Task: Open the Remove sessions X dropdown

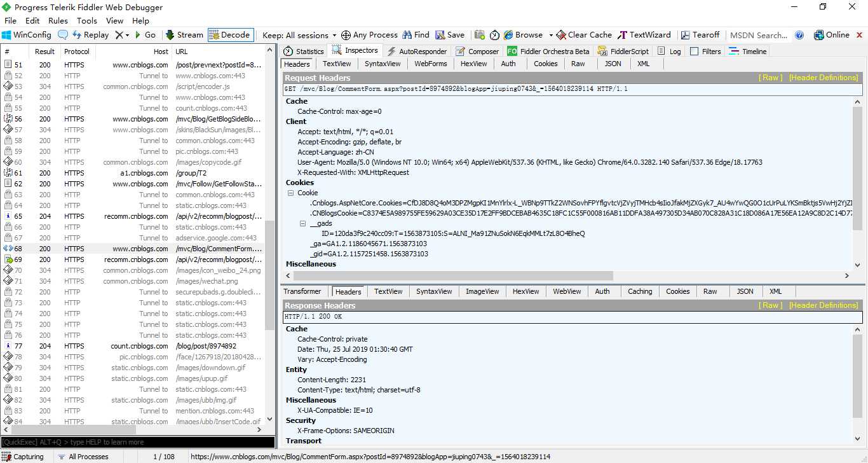Action: pyautogui.click(x=122, y=35)
